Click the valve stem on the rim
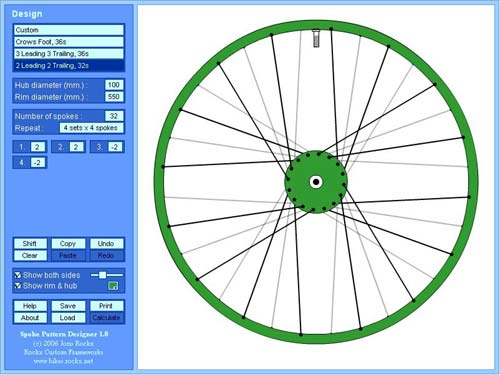Viewport: 500px width, 375px height. [316, 38]
